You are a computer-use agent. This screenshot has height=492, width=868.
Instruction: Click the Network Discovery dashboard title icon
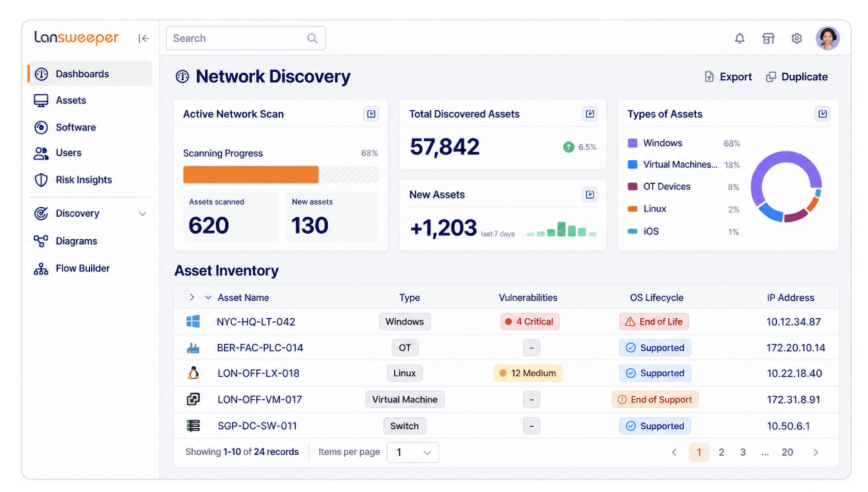[x=182, y=76]
